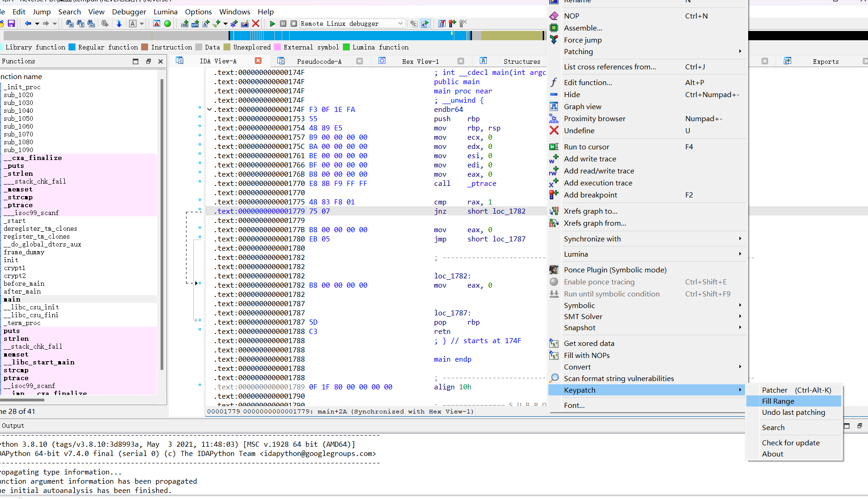Select the Run to cursor icon
This screenshot has width=868, height=499.
click(x=553, y=147)
